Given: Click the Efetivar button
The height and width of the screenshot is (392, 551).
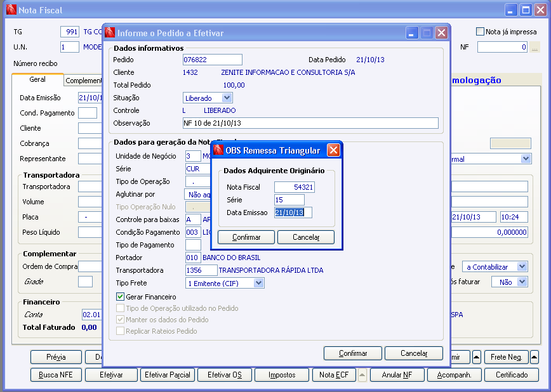Looking at the screenshot, I should [x=111, y=375].
